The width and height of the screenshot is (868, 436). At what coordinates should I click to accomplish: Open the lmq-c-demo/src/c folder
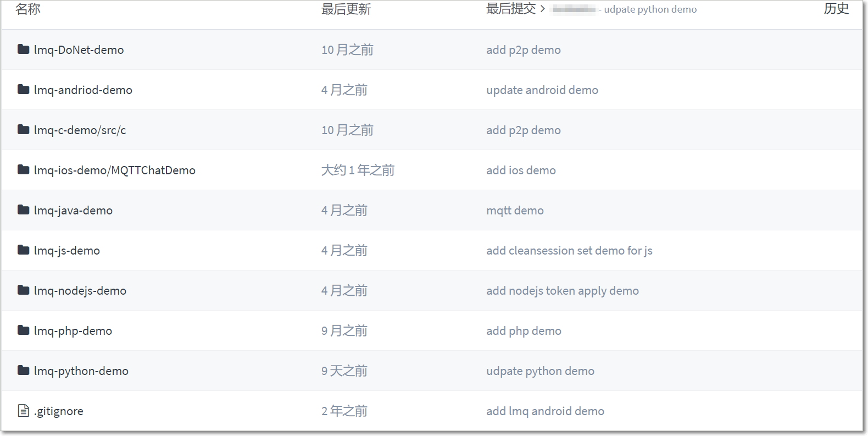click(80, 130)
